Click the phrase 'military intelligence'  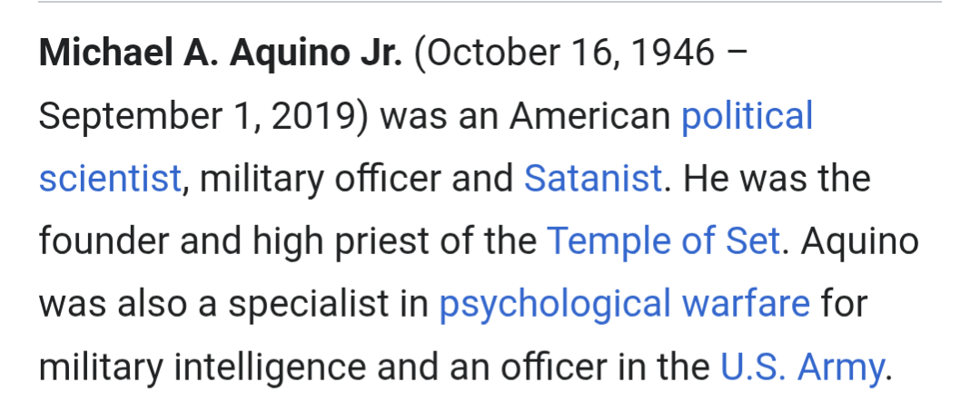[x=202, y=368]
